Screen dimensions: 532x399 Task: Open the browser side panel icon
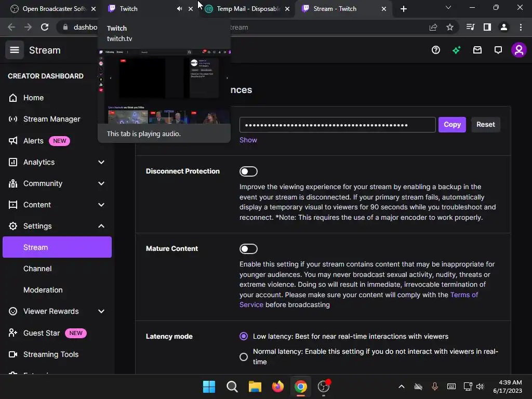pos(487,27)
